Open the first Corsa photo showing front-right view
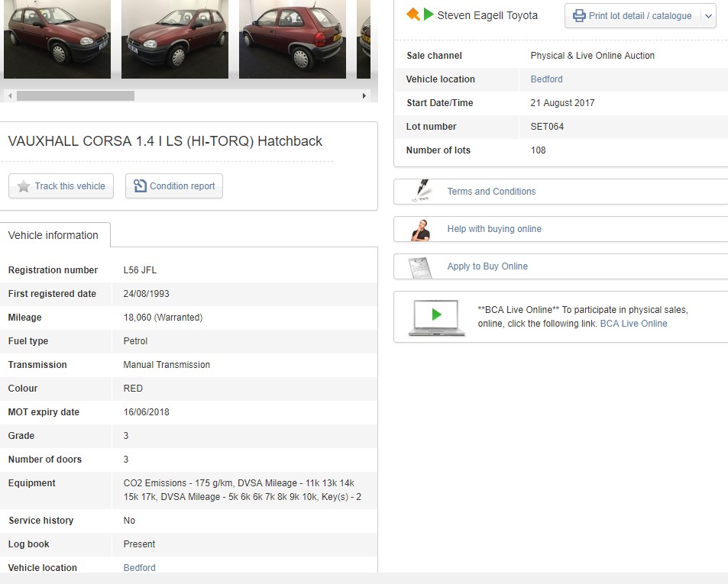The height and width of the screenshot is (584, 728). tap(57, 39)
